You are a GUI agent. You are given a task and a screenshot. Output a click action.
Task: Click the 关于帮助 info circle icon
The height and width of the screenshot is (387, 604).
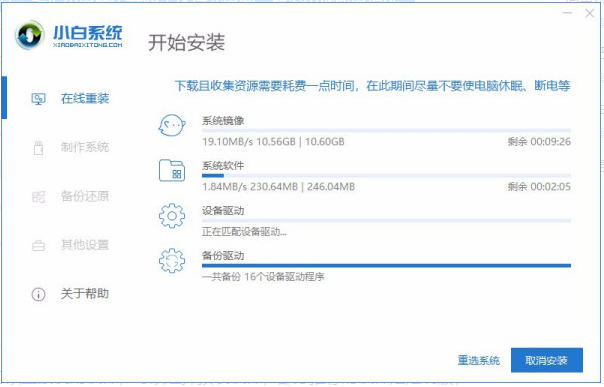(x=38, y=295)
